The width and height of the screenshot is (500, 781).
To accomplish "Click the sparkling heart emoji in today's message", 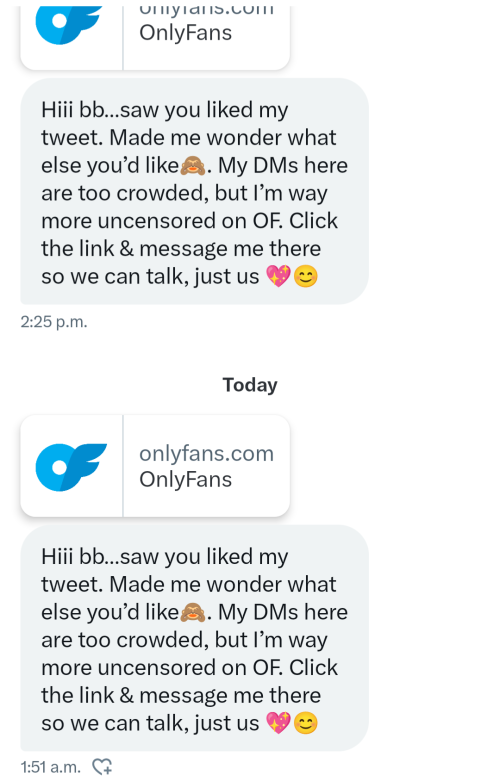I will [278, 723].
